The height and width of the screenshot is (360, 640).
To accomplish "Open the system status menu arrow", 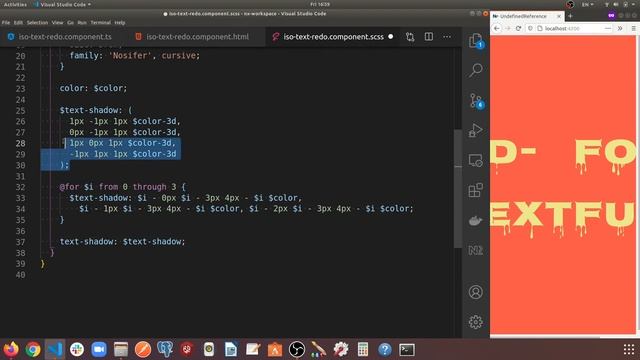I will (x=634, y=4).
